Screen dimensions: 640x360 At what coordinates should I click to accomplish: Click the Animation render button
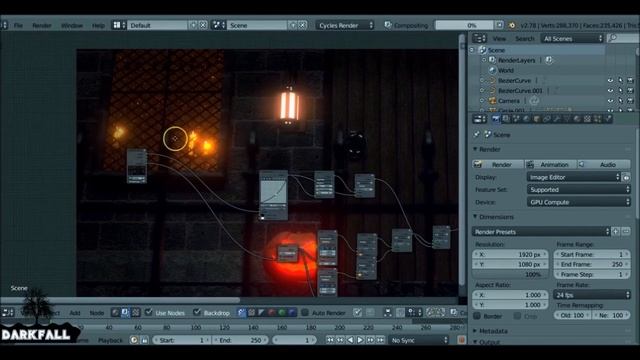tap(551, 164)
